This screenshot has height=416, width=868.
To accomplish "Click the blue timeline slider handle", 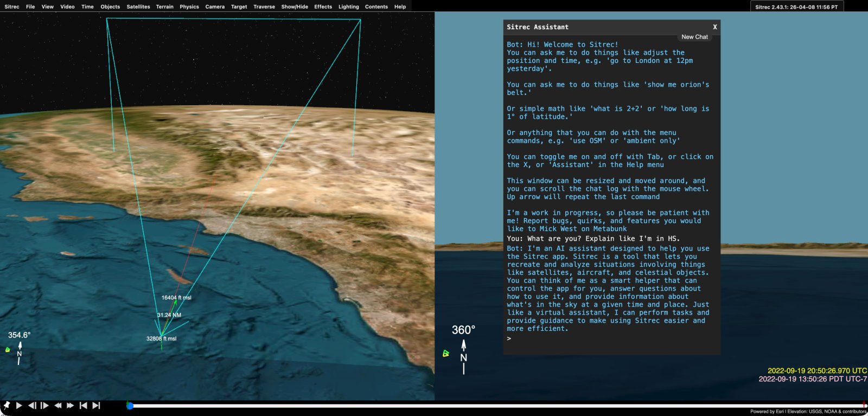I will [x=130, y=406].
